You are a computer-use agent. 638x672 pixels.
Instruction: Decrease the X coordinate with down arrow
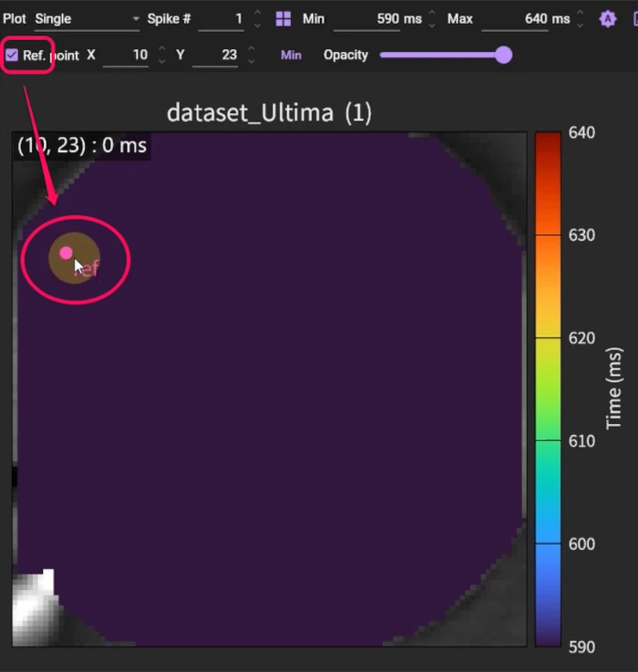tap(162, 61)
